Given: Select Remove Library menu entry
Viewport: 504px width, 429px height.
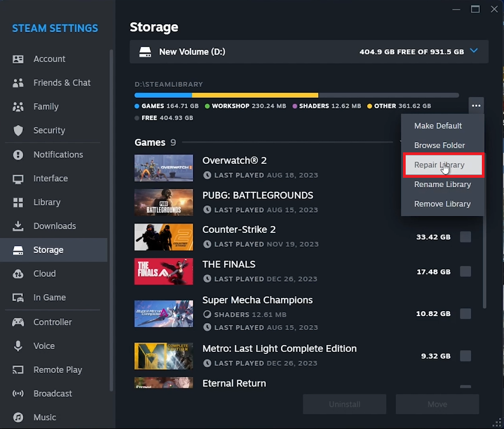Looking at the screenshot, I should pos(442,204).
